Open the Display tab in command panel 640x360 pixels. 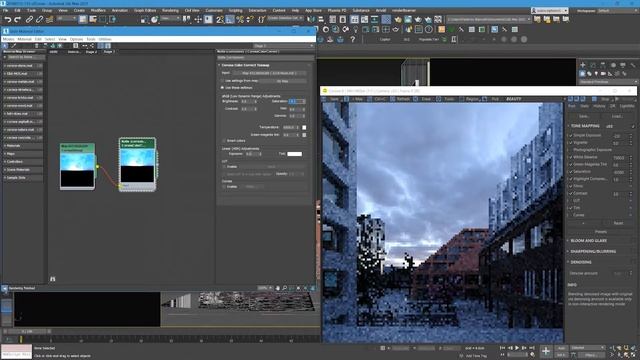pyautogui.click(x=623, y=65)
